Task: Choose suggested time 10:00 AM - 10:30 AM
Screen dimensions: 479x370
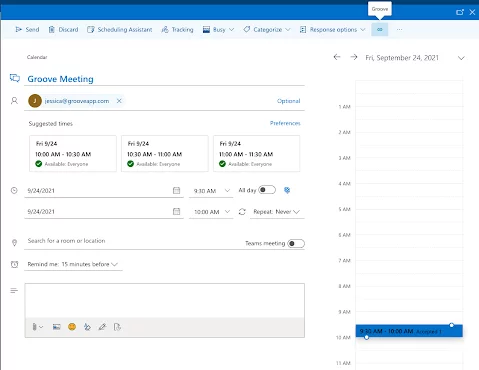Action: click(73, 153)
